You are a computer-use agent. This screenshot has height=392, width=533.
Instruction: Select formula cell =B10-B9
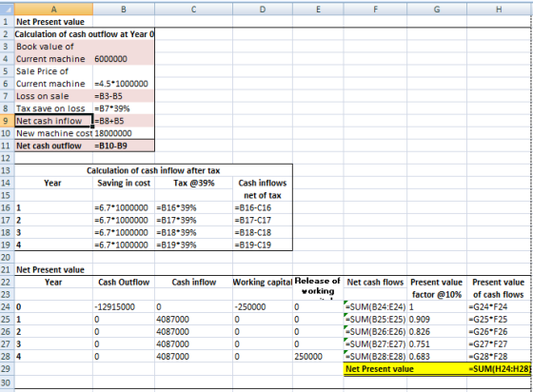pos(124,146)
